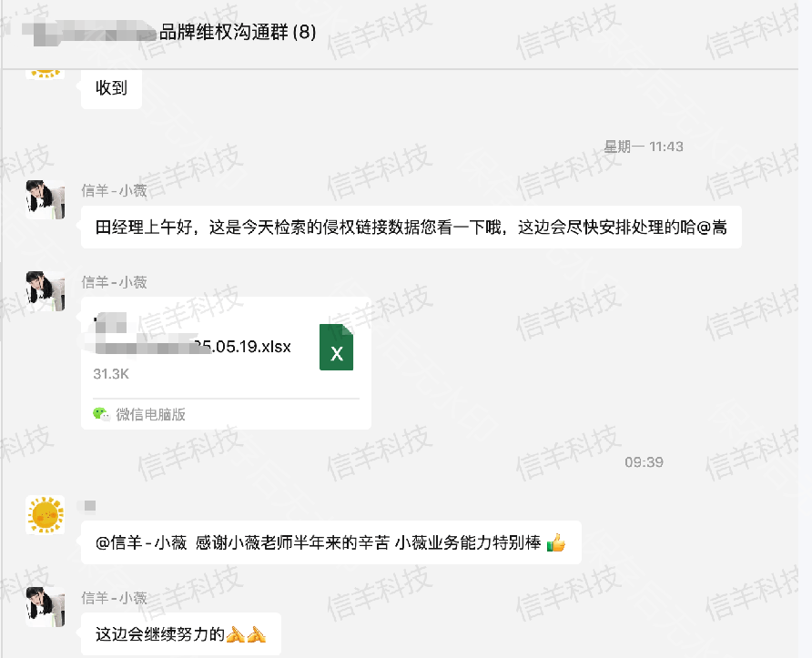Click the @信羊-小薇 mention text
The image size is (812, 658).
coord(141,542)
